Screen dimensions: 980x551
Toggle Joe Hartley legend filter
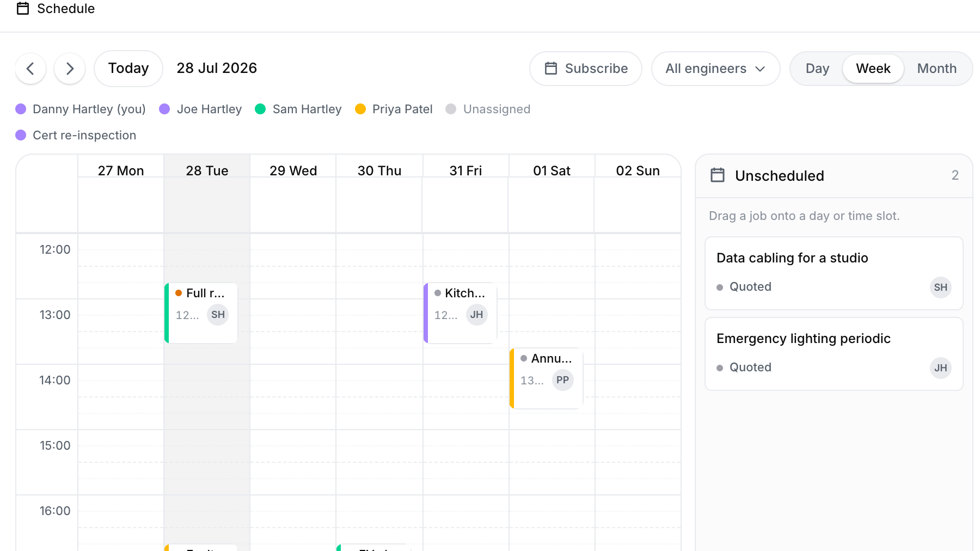tap(200, 109)
